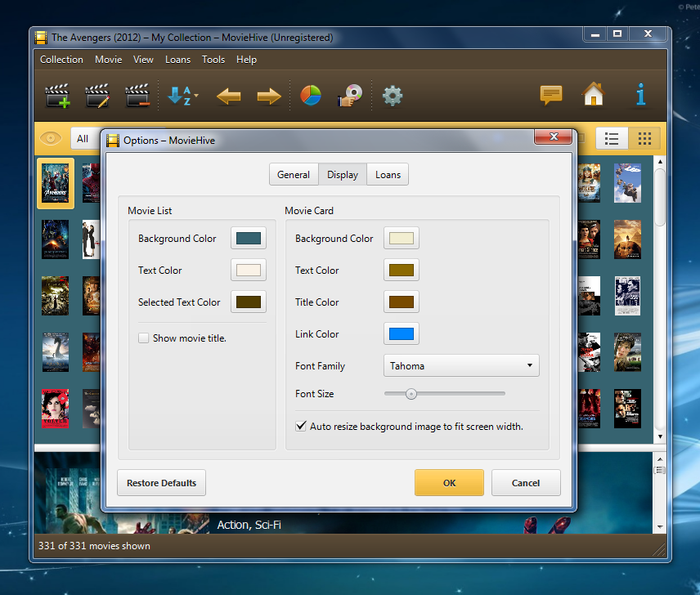Change Movie Card Text Color swatch
The height and width of the screenshot is (595, 700).
tap(402, 270)
